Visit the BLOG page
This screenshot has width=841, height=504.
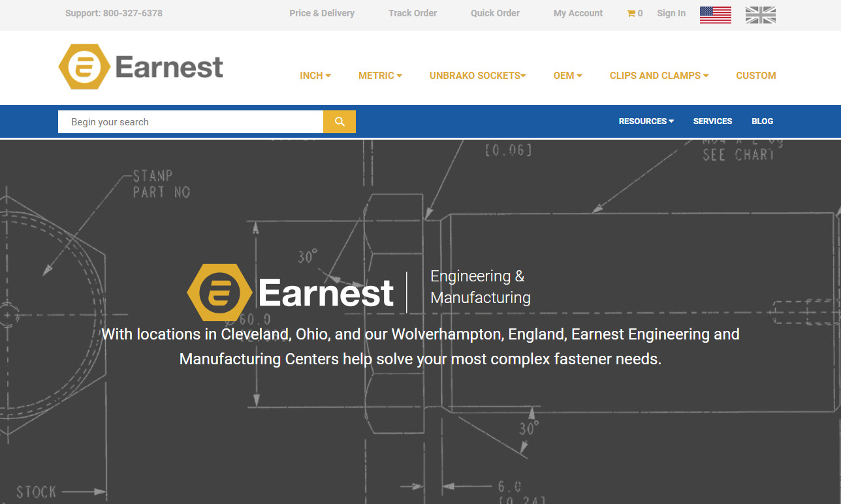[762, 121]
